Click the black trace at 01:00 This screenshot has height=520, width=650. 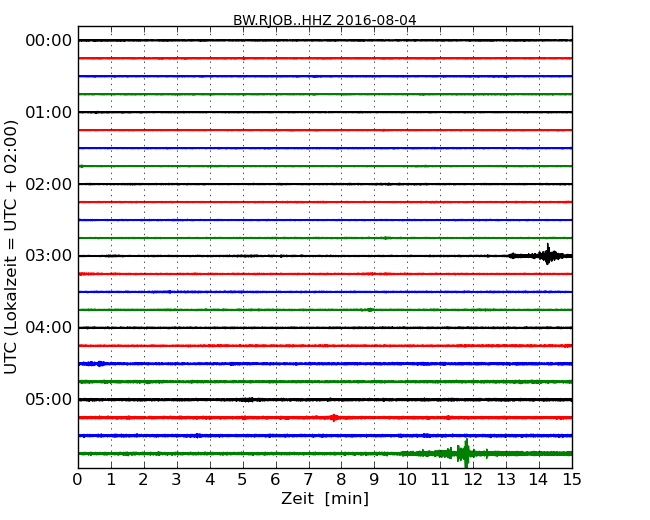[x=325, y=112]
